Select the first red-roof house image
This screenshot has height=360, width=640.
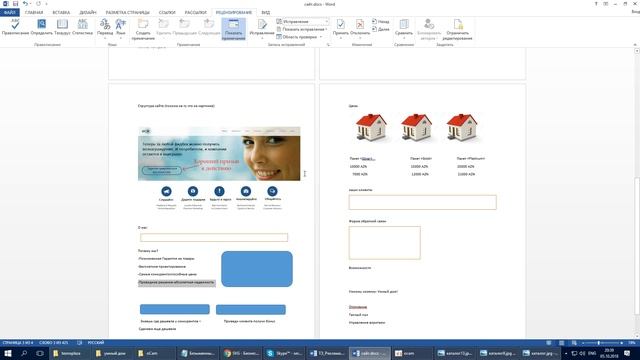pos(371,128)
